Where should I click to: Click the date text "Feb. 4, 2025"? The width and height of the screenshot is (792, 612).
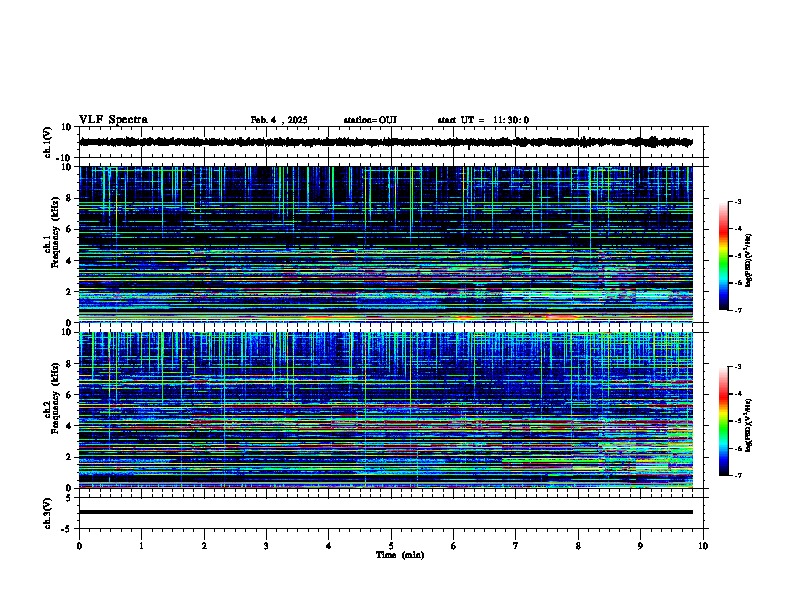pos(279,120)
